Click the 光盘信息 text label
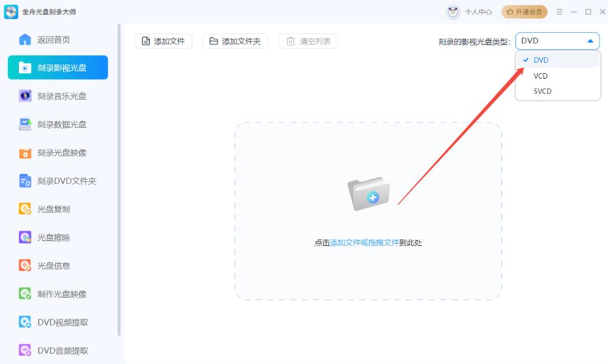This screenshot has width=608, height=364. click(54, 265)
